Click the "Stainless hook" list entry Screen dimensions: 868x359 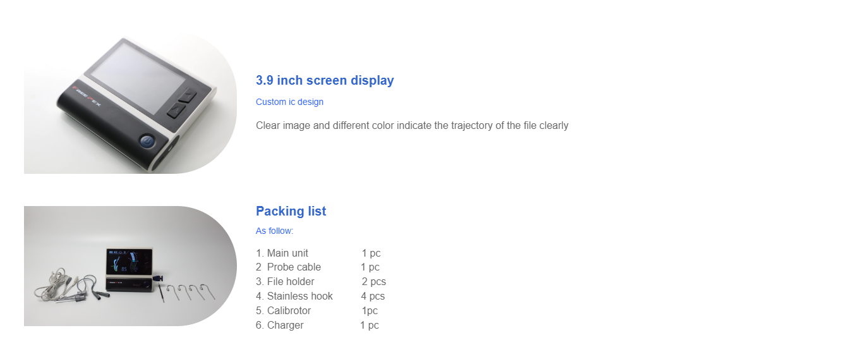(x=299, y=296)
